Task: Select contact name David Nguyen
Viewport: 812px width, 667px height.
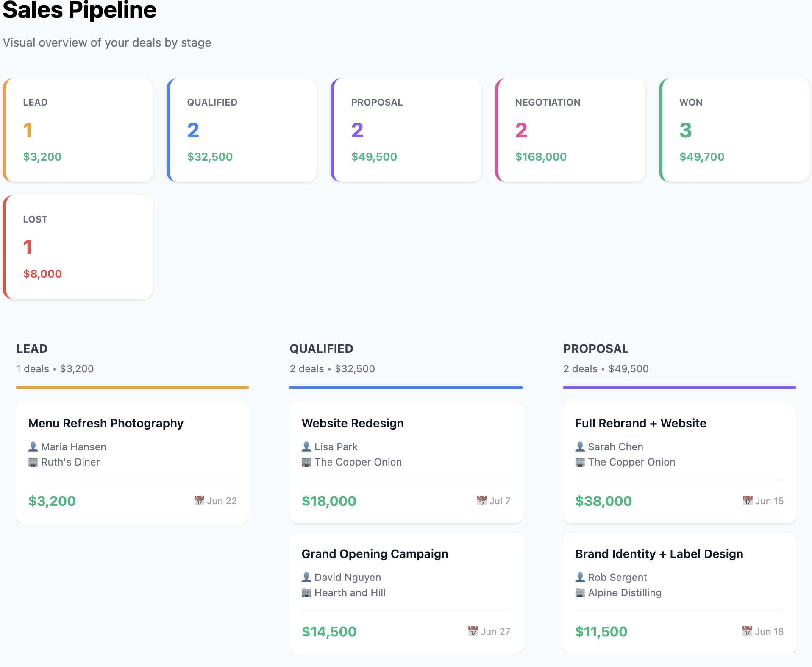Action: (x=348, y=577)
